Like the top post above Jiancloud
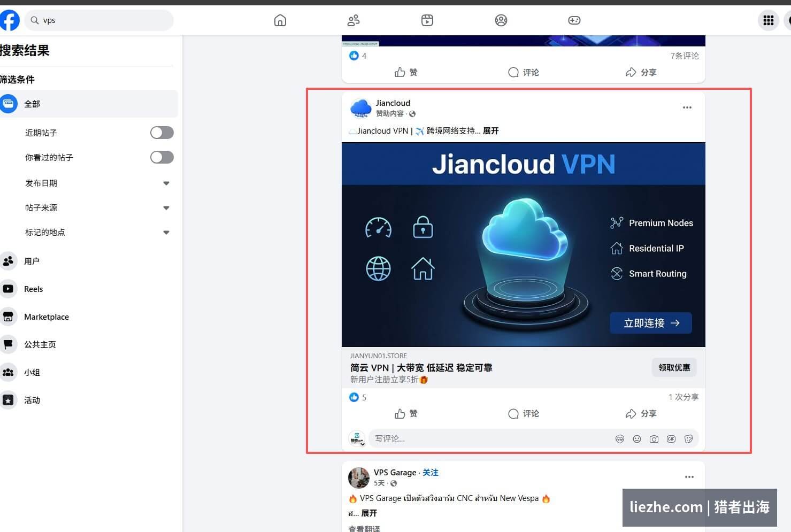Image resolution: width=791 pixels, height=532 pixels. coord(406,72)
